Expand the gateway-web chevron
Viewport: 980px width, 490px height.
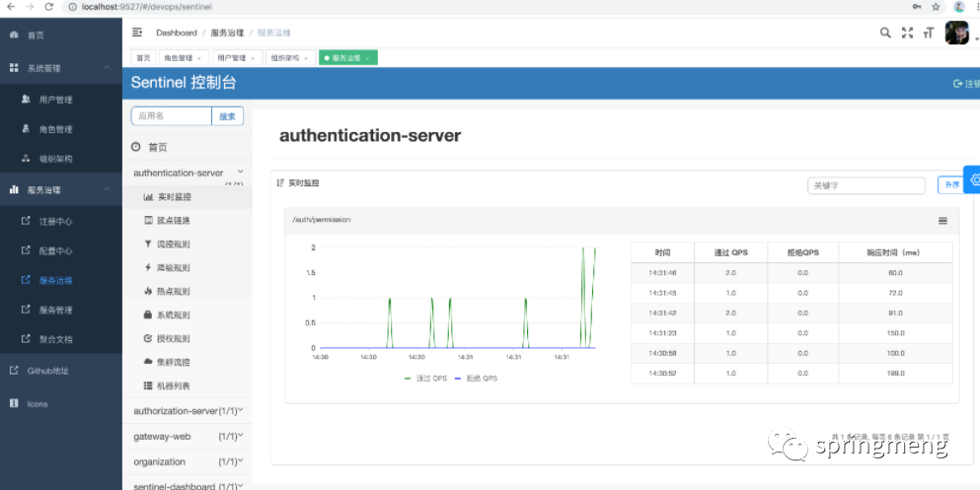(x=241, y=436)
